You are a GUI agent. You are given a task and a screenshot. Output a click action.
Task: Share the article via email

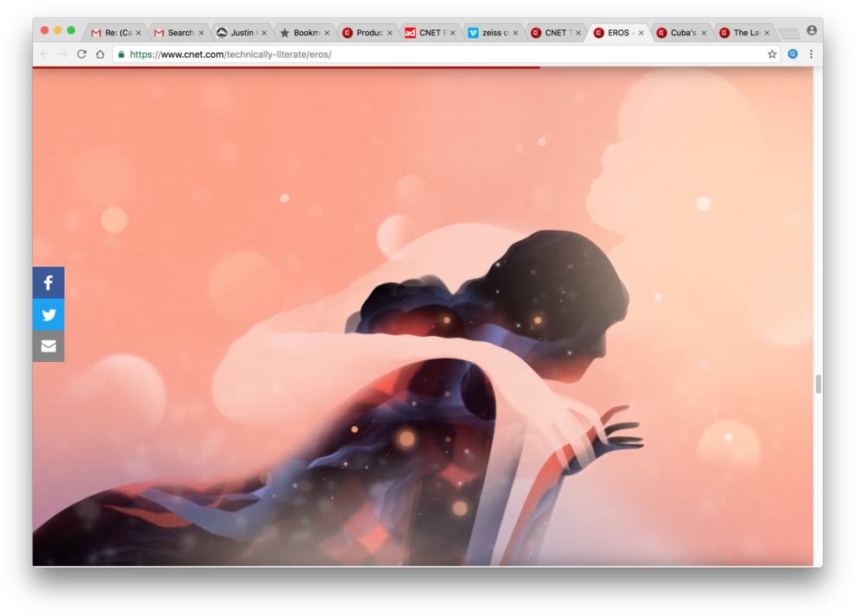tap(48, 346)
